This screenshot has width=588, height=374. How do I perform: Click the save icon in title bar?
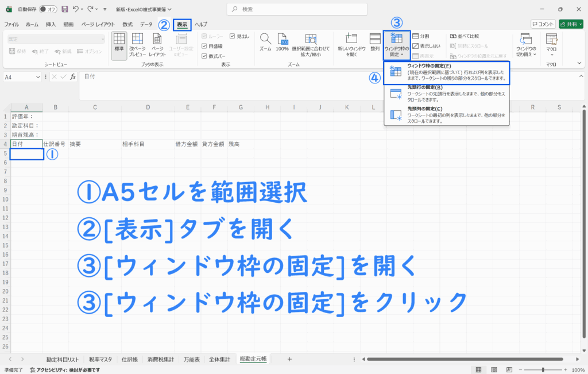coord(64,9)
